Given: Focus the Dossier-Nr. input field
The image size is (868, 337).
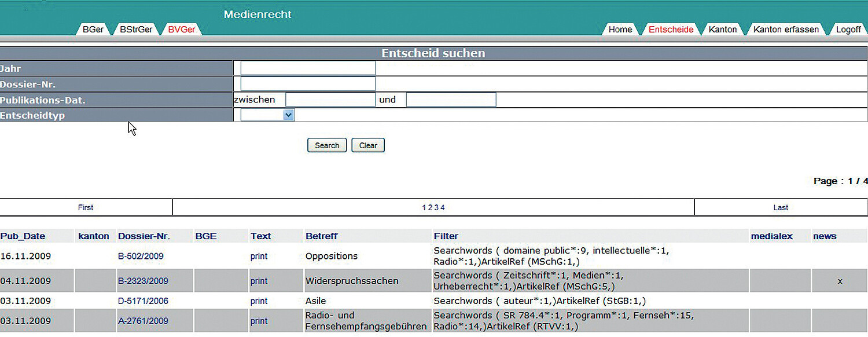Looking at the screenshot, I should (x=308, y=84).
